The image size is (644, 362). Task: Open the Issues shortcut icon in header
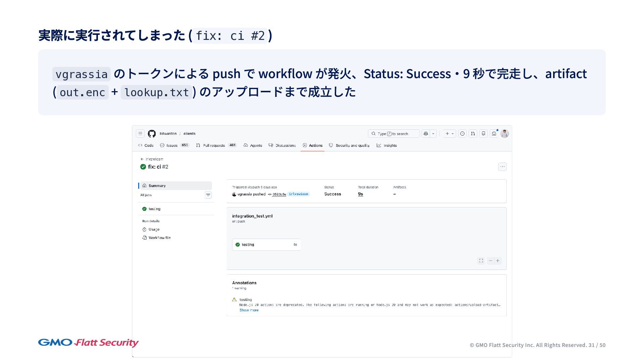coord(462,133)
